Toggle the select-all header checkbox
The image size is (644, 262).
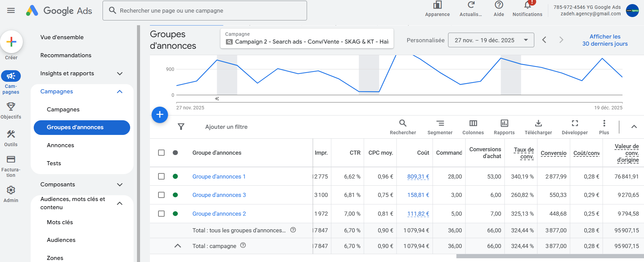(x=162, y=153)
